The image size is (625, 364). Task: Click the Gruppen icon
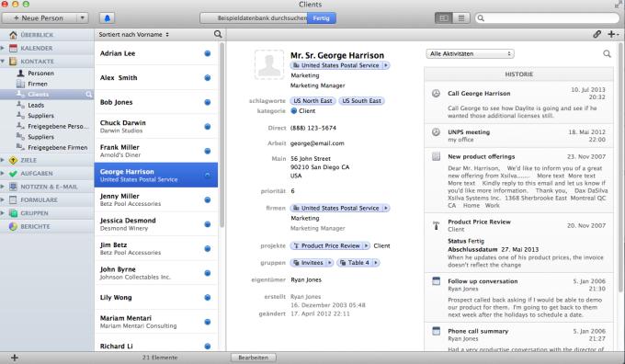click(13, 213)
